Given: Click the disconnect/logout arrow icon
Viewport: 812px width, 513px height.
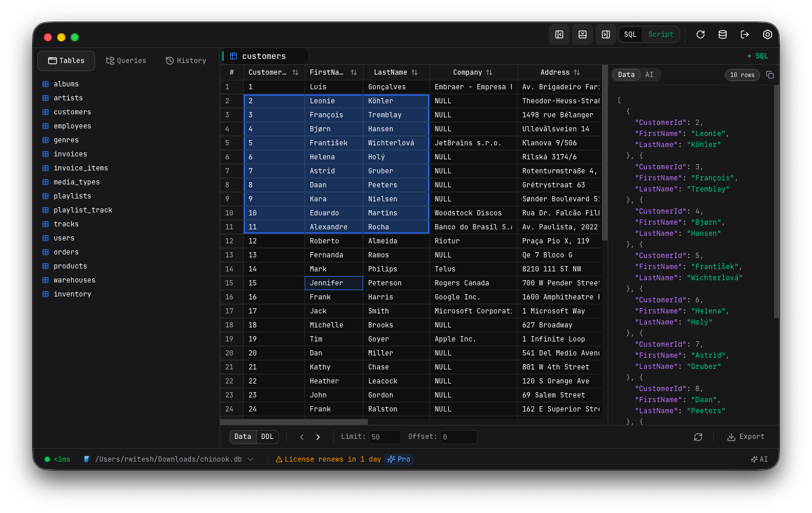Looking at the screenshot, I should [744, 34].
